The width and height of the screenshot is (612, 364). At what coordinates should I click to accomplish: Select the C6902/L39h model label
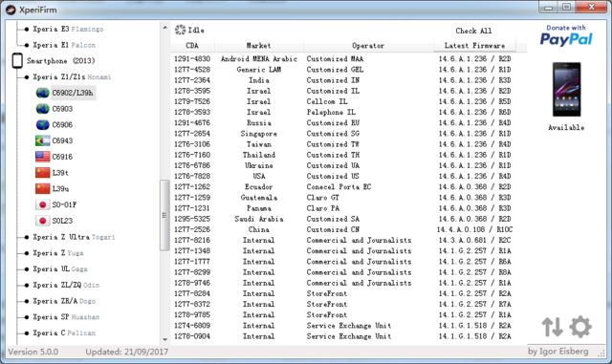point(73,93)
